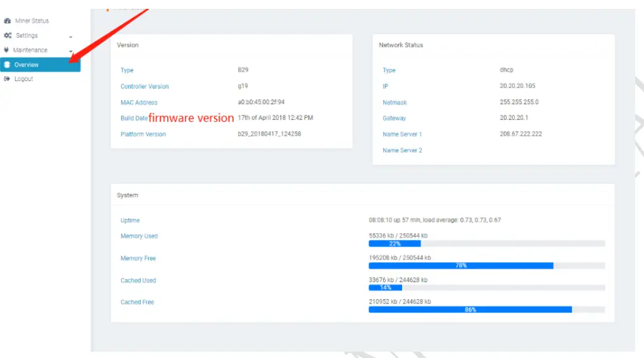Image resolution: width=644 pixels, height=358 pixels.
Task: Open the Settings menu item
Action: click(27, 35)
